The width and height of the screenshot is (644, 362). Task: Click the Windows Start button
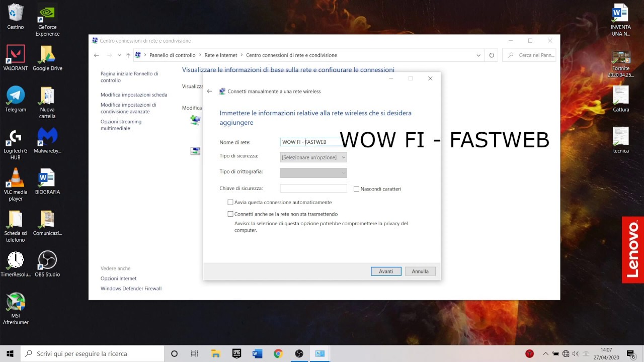(10, 353)
